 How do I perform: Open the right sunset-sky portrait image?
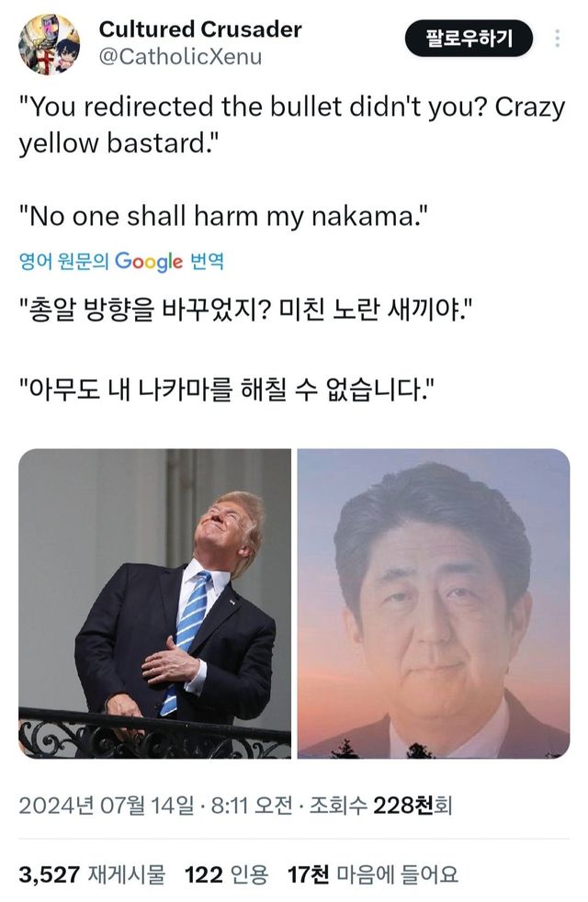pyautogui.click(x=434, y=603)
